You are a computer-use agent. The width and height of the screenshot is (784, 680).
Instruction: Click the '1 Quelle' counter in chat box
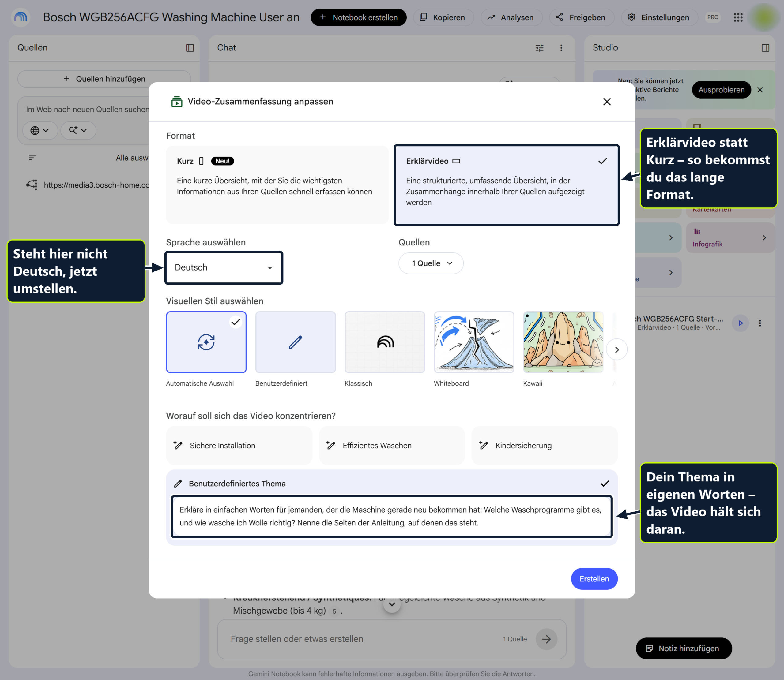[515, 639]
